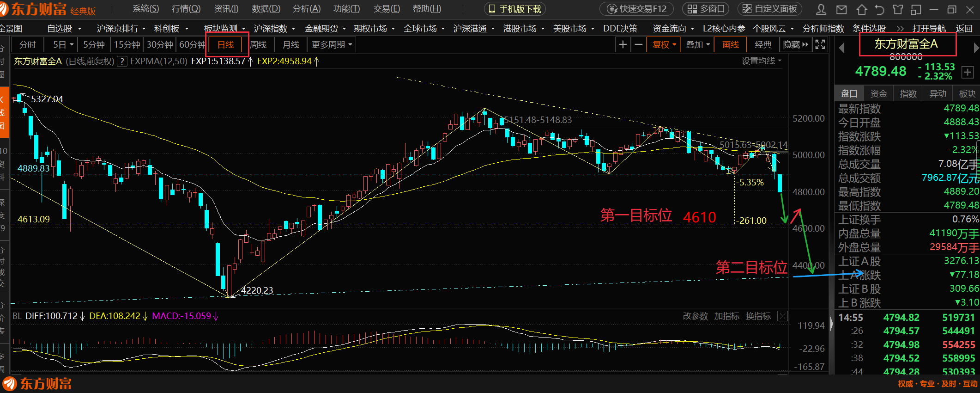Click 加指标 to add indicator
980x393 pixels.
[x=726, y=316]
